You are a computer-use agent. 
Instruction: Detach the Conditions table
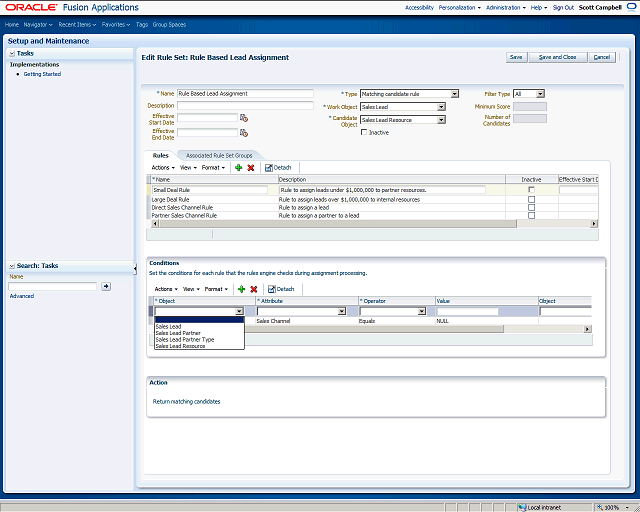tap(281, 289)
